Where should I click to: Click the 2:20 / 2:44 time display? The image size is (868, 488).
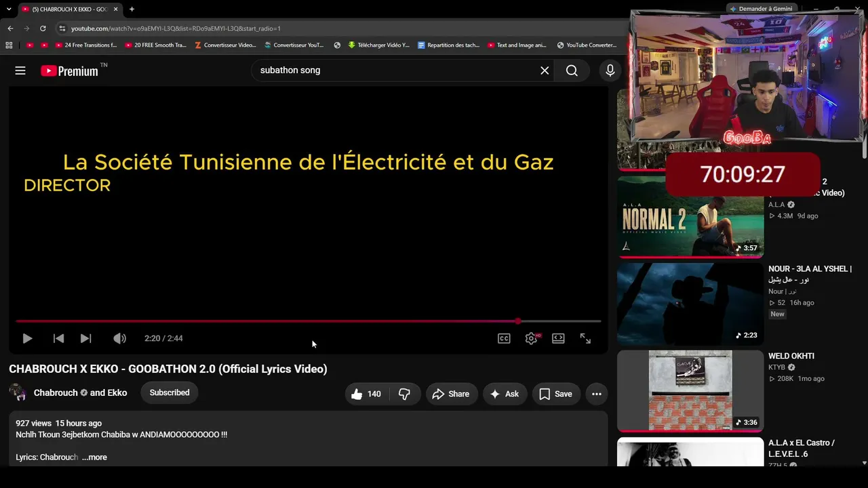click(163, 338)
